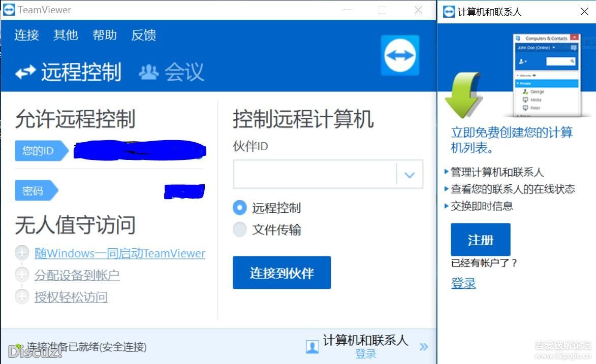Open the 随Windows一同启动TeamViewer link
The height and width of the screenshot is (364, 596).
120,253
